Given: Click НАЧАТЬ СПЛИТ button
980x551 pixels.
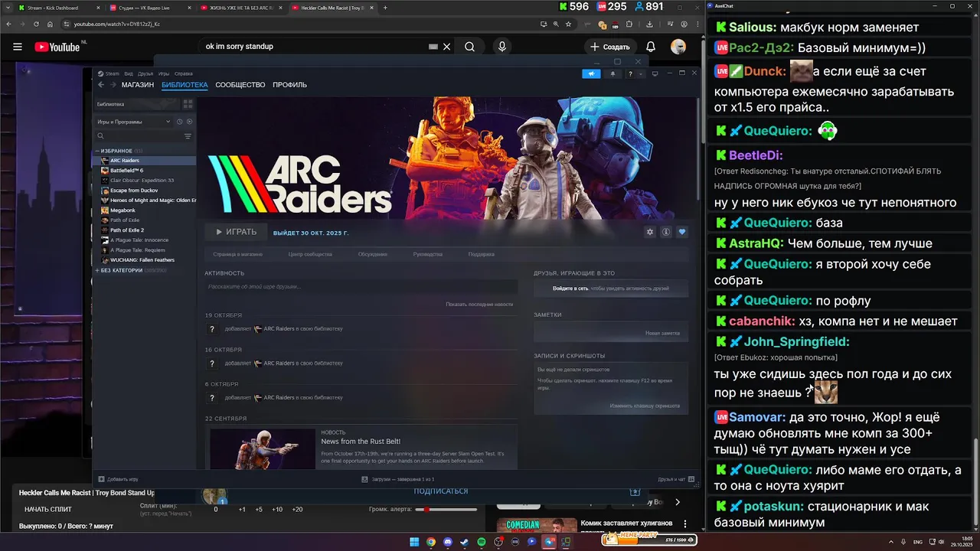Looking at the screenshot, I should pos(47,509).
